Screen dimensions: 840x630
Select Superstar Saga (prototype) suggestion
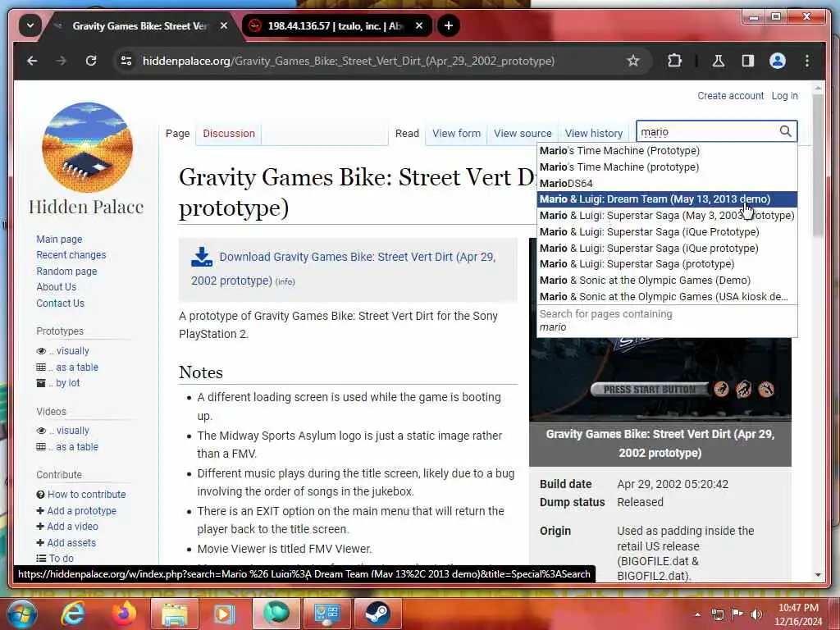[667, 264]
